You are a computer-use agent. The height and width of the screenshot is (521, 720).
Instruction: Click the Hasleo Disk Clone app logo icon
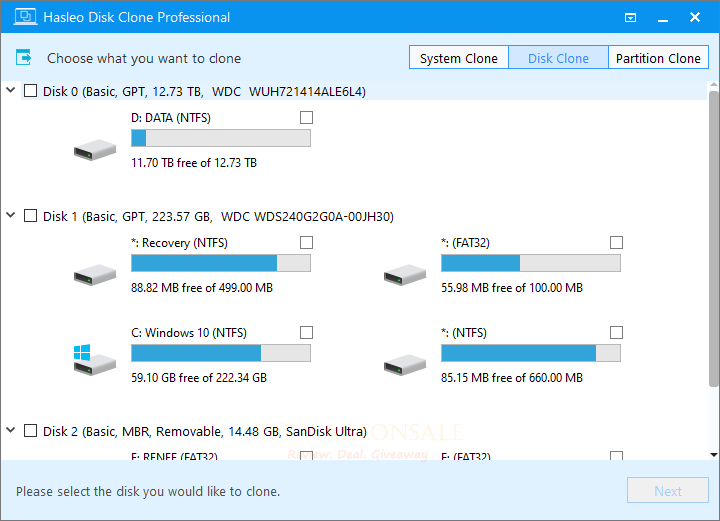coord(25,17)
